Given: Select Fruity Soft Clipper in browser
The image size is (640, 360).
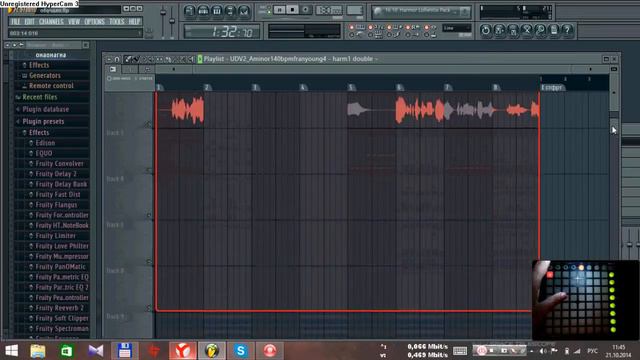Looking at the screenshot, I should pos(62,318).
